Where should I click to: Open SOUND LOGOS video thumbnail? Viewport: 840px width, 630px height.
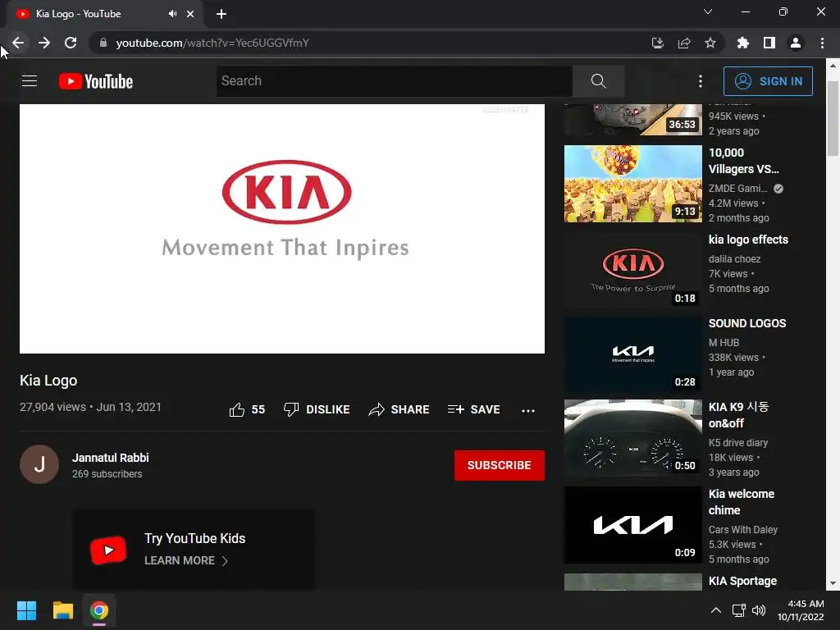point(632,354)
